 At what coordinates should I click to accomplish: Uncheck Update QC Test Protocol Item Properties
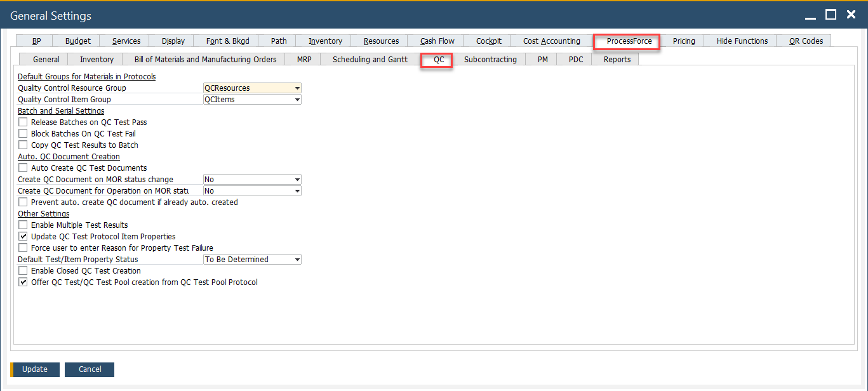click(23, 237)
